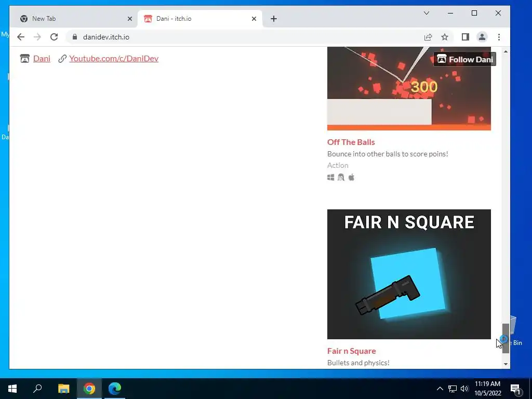Close the Dani - itch.io tab
Screen dimensions: 532x399
(254, 19)
